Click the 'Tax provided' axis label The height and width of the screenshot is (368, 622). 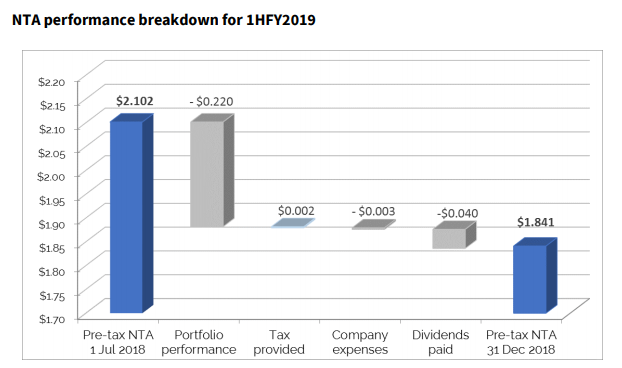coord(279,342)
